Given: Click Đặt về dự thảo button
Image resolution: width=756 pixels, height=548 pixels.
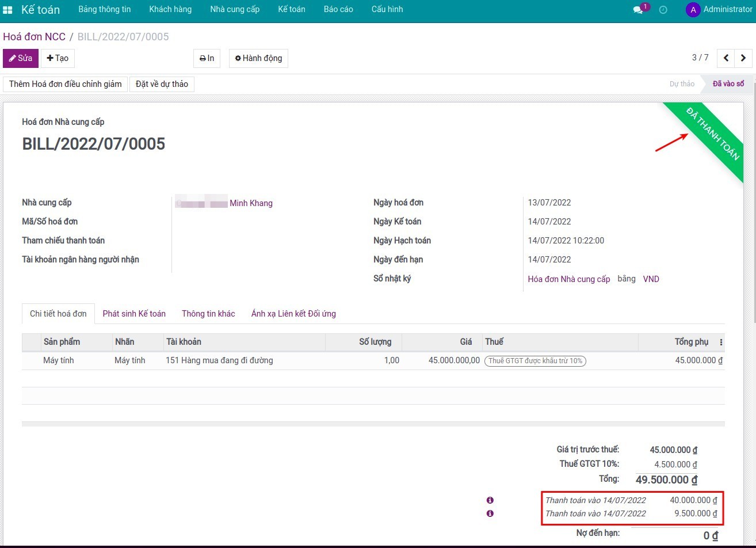Looking at the screenshot, I should [x=162, y=84].
